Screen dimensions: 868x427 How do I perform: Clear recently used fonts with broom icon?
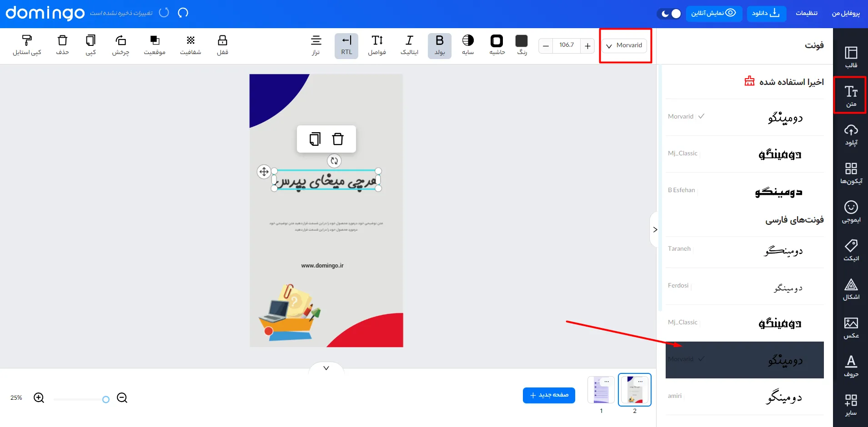749,81
